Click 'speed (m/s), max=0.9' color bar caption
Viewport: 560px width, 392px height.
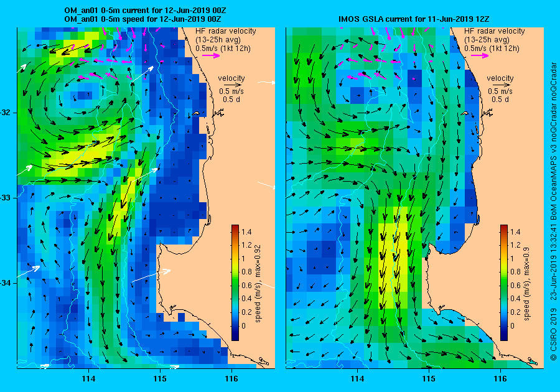pyautogui.click(x=526, y=284)
